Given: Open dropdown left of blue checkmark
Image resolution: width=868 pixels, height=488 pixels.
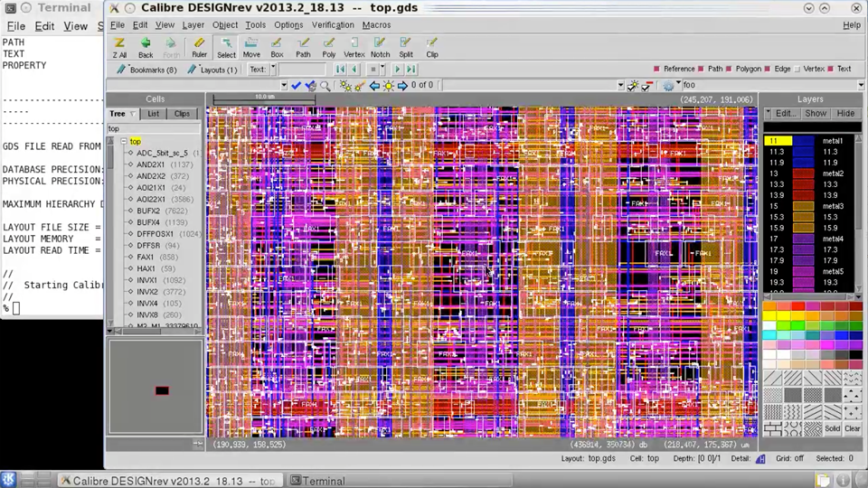Looking at the screenshot, I should tap(284, 85).
